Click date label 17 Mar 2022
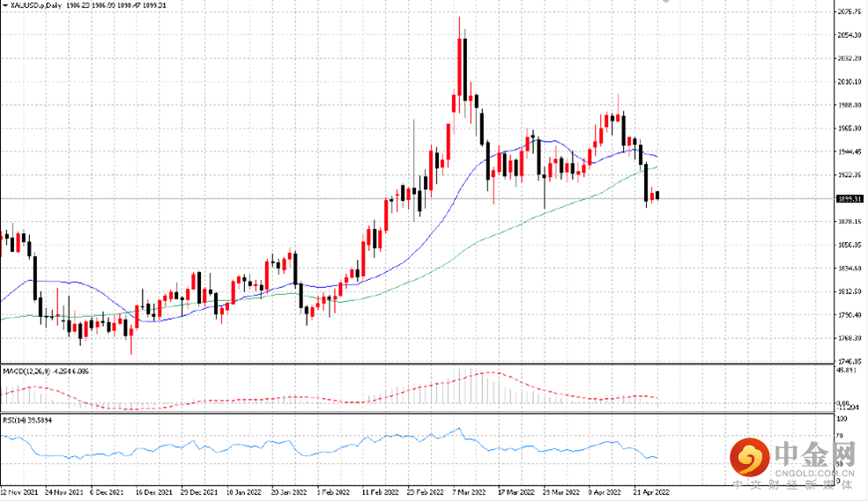Image resolution: width=868 pixels, height=501 pixels. [x=516, y=492]
